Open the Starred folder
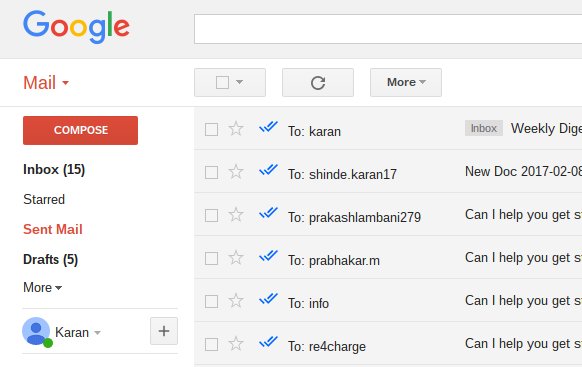The width and height of the screenshot is (582, 367). pos(44,199)
